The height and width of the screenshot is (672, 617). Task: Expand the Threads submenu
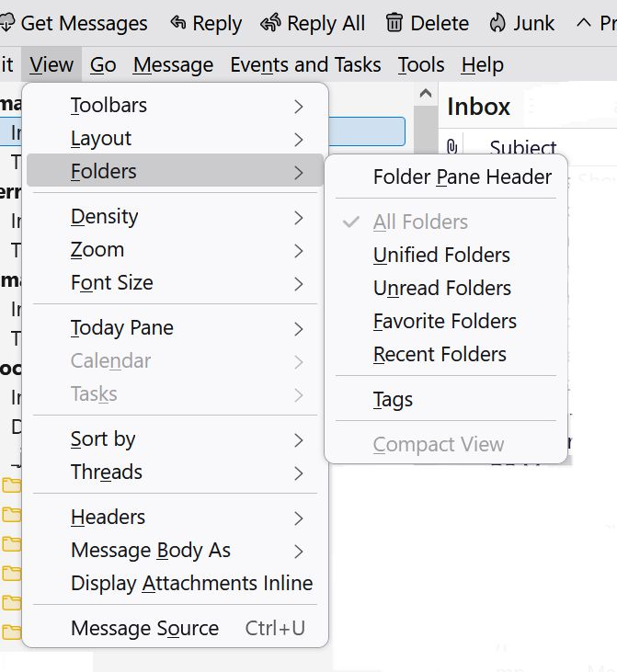[x=175, y=473]
